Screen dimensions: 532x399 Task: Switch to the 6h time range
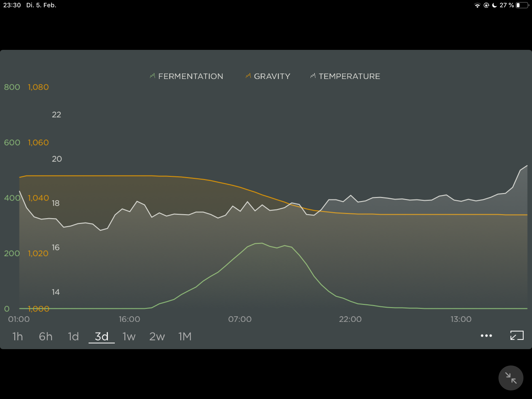46,336
